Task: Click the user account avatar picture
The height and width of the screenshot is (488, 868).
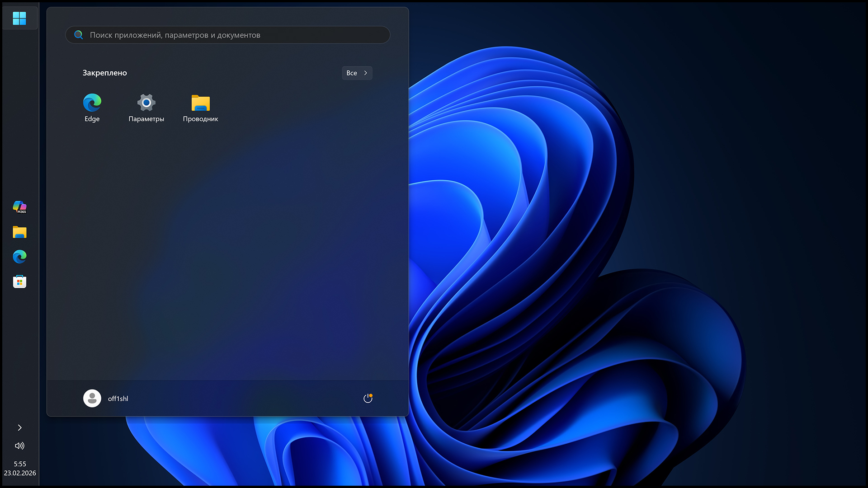Action: click(92, 399)
